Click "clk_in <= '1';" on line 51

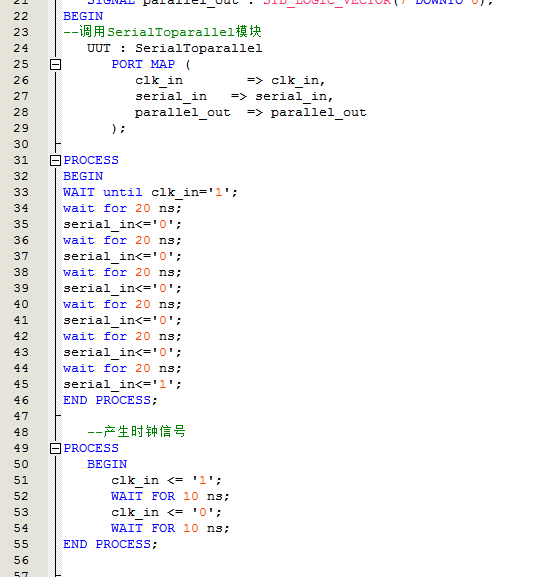166,480
